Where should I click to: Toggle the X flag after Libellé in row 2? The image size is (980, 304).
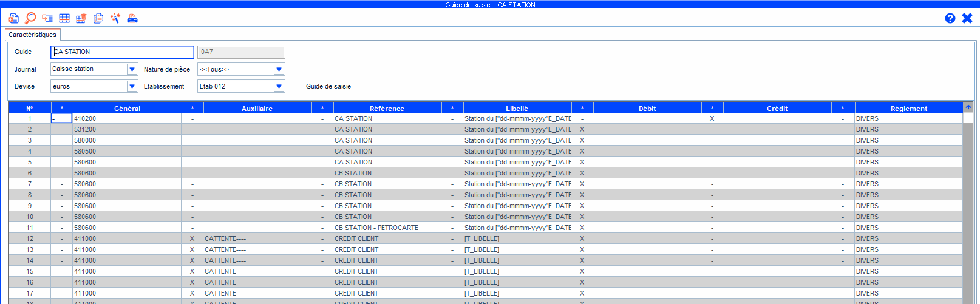coord(582,129)
